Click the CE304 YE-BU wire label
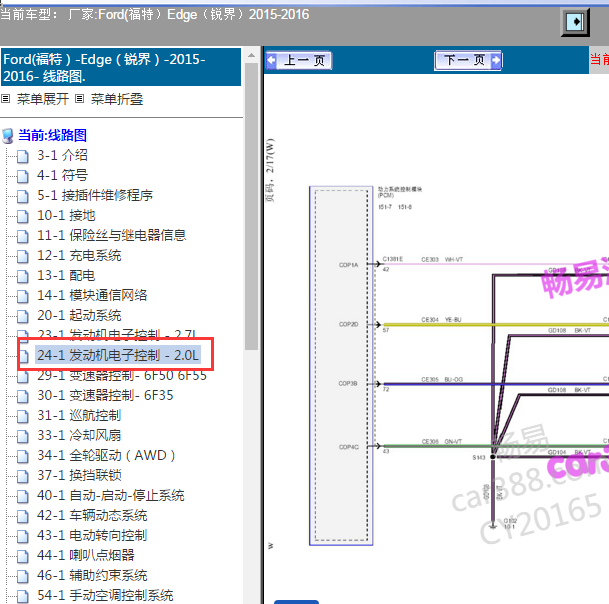 click(441, 320)
